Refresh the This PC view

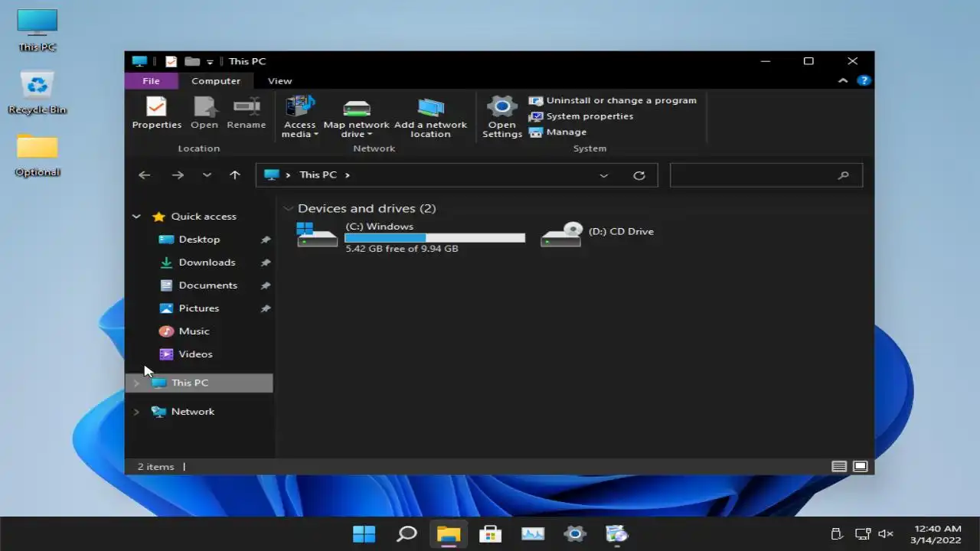click(639, 175)
